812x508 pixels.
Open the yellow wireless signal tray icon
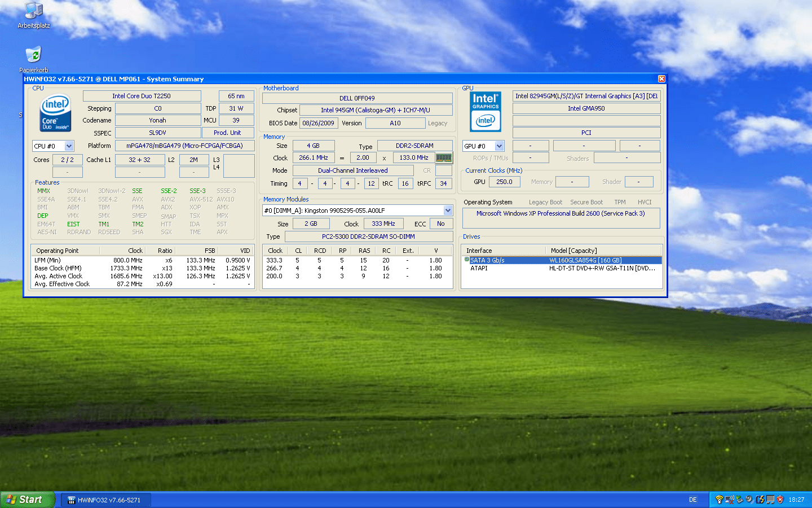720,500
